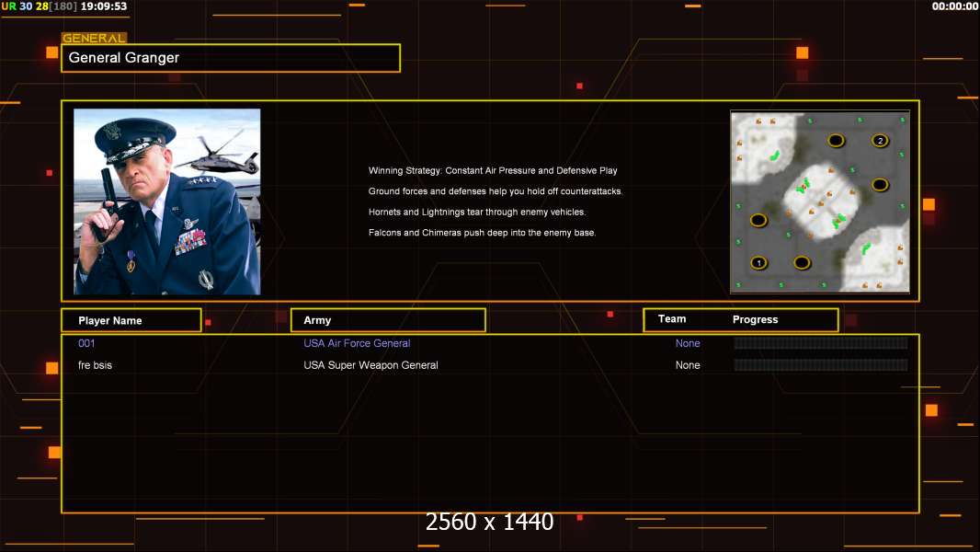Image resolution: width=980 pixels, height=552 pixels.
Task: Click USA Super Weapon General army entry
Action: tap(370, 365)
